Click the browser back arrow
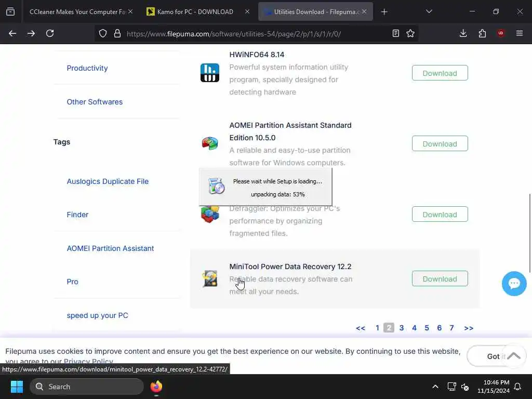The image size is (532, 399). click(12, 33)
